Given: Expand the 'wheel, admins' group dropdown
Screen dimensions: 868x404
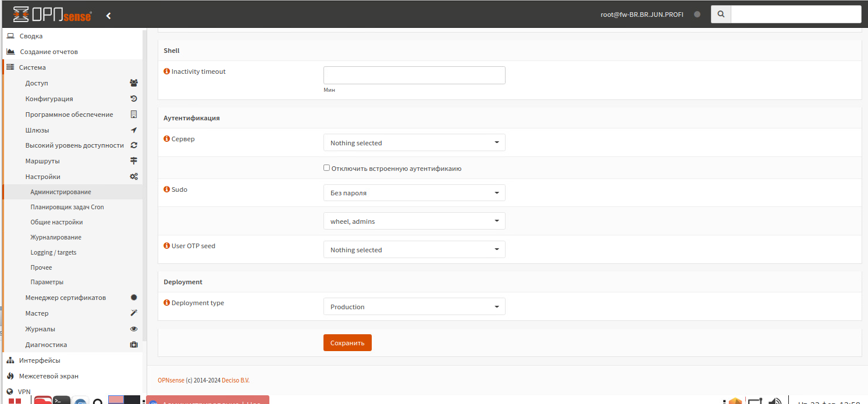Looking at the screenshot, I should click(x=414, y=221).
